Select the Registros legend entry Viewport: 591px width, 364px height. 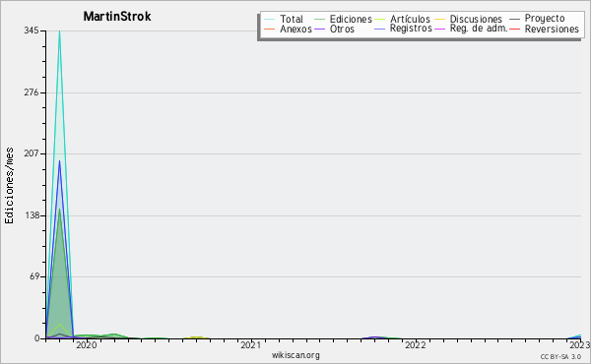tap(411, 29)
